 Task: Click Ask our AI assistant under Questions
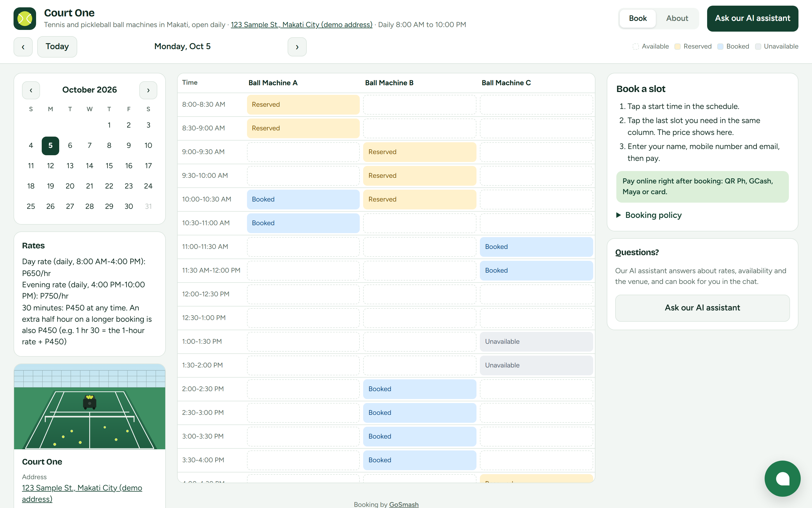coord(702,308)
